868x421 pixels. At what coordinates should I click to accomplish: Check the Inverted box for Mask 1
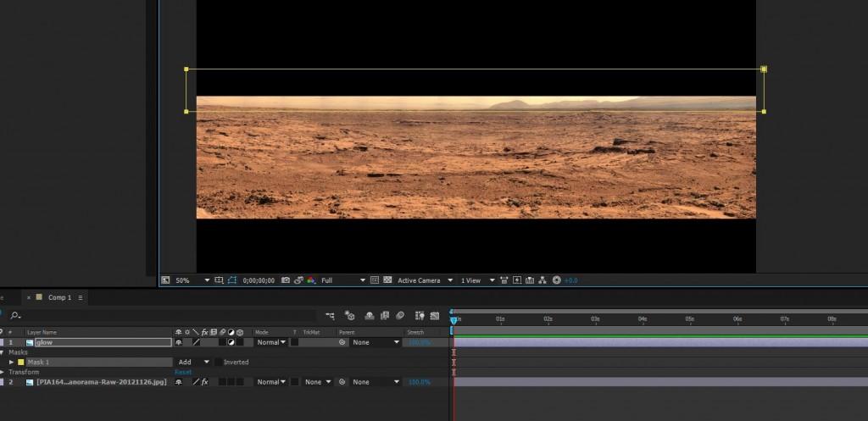click(x=218, y=363)
